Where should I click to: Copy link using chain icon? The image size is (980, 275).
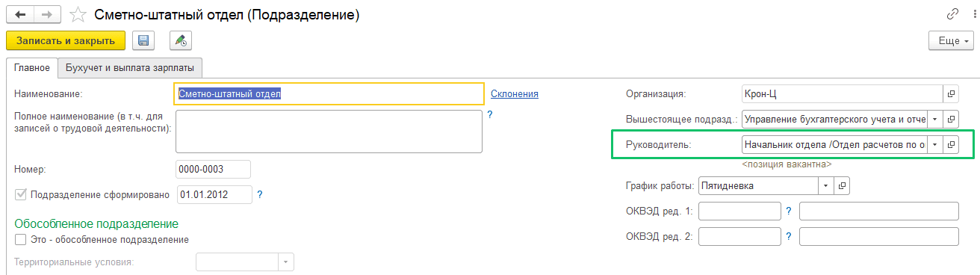click(952, 14)
